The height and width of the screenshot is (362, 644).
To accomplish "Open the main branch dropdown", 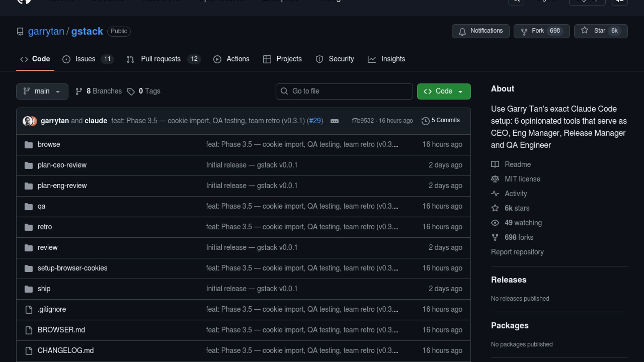I will tap(42, 91).
